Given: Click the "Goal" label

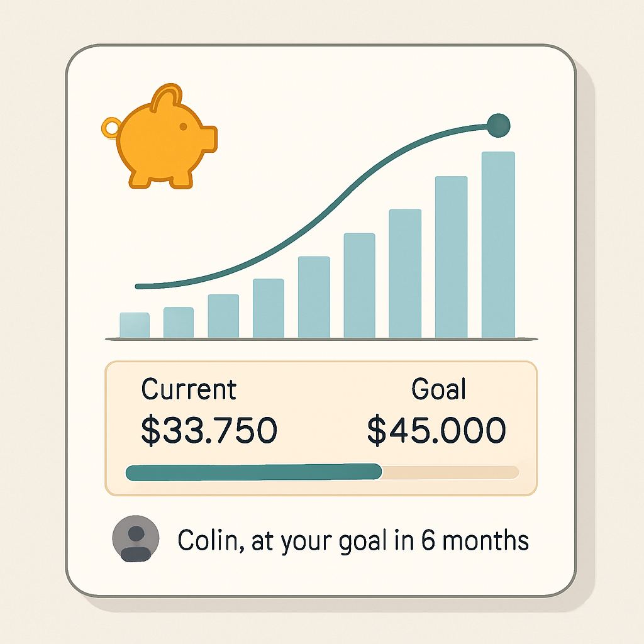Looking at the screenshot, I should point(439,390).
